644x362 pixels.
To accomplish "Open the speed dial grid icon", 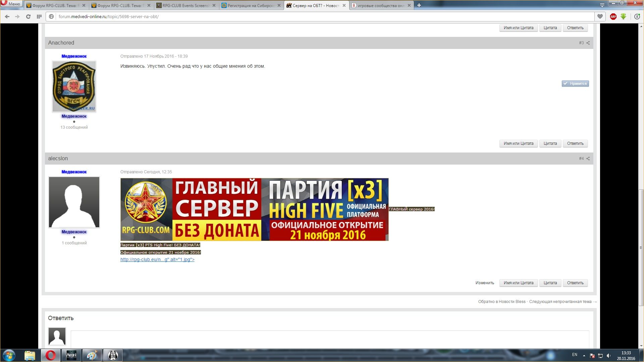I will click(x=39, y=16).
